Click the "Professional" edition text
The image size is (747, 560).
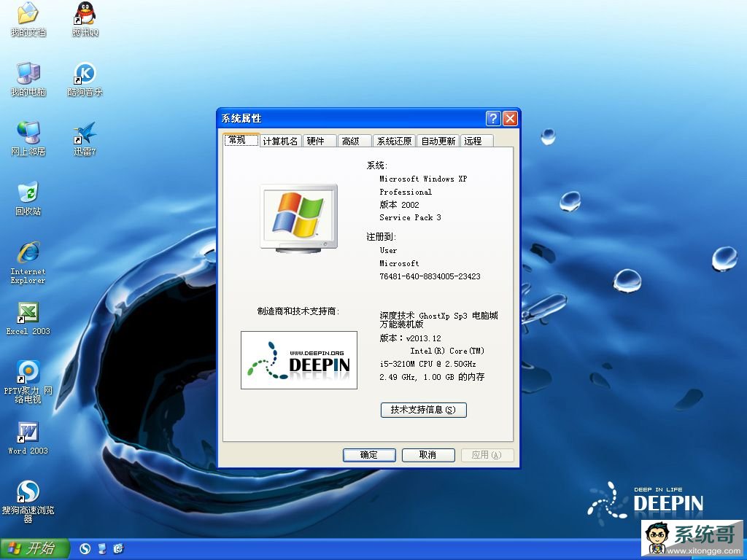(406, 192)
